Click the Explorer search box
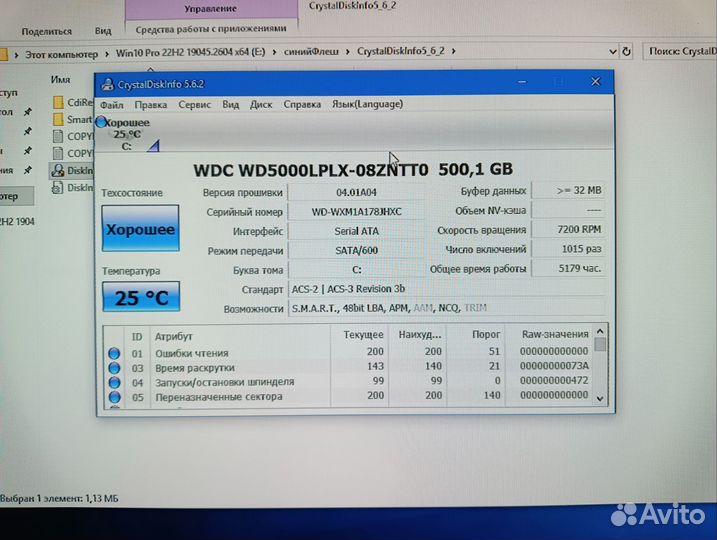 pos(680,50)
